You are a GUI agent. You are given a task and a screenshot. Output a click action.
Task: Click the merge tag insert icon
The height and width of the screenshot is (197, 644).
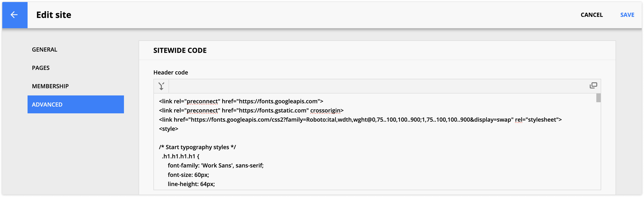pos(161,86)
